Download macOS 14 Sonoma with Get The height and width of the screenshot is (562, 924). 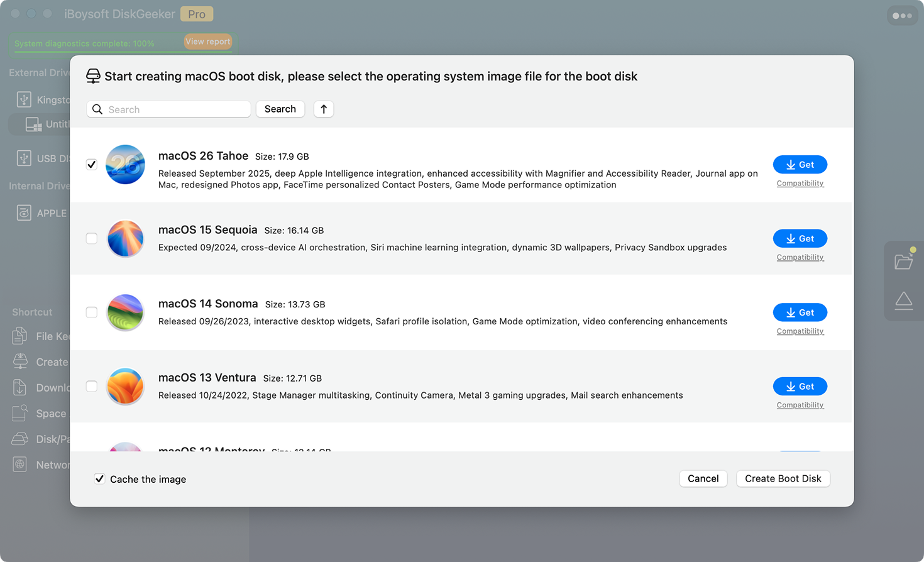tap(800, 312)
